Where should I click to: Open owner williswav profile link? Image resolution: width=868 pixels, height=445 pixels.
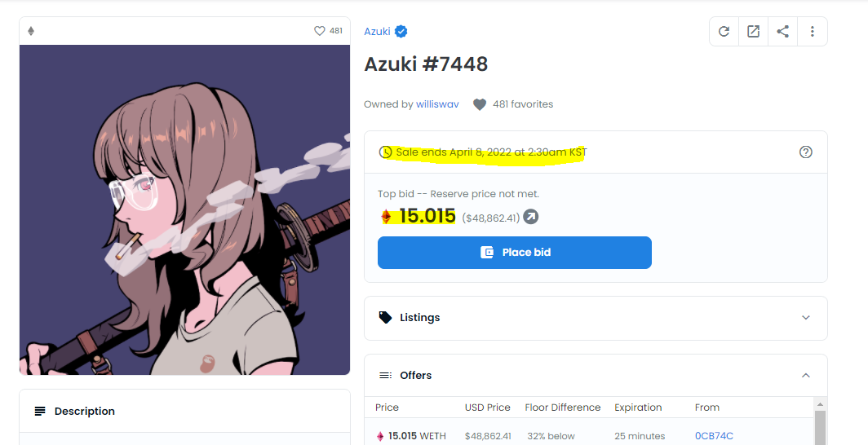pos(437,104)
